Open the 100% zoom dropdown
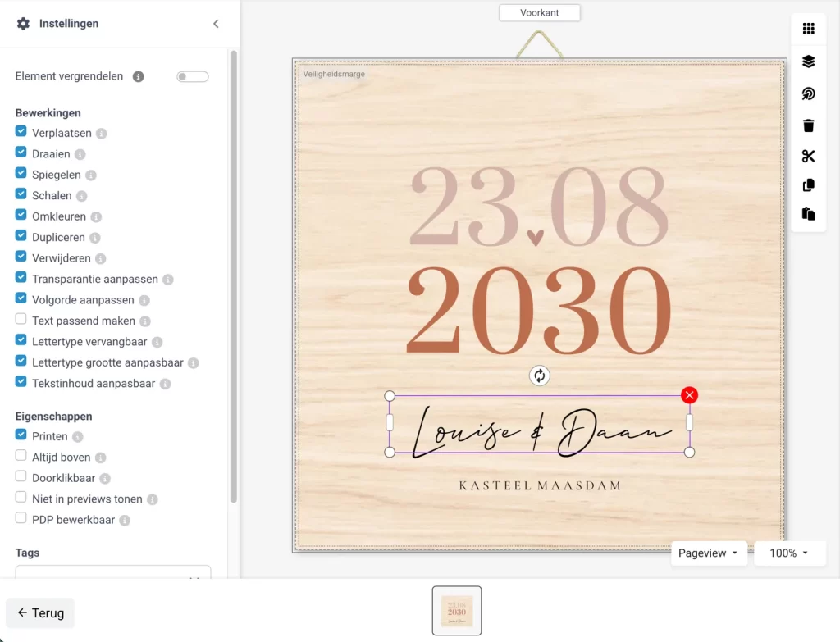This screenshot has height=642, width=840. click(789, 553)
